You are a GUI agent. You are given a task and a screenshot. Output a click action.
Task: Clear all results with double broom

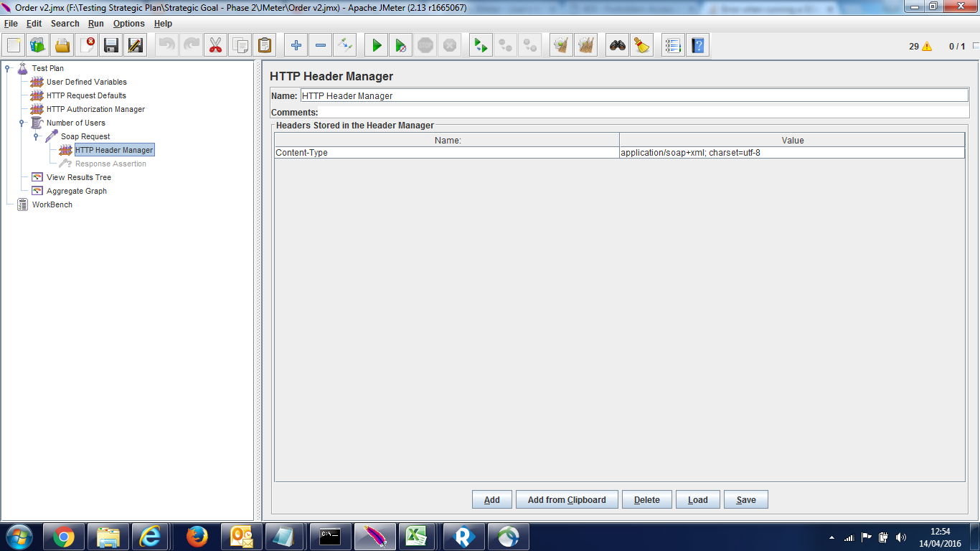585,46
